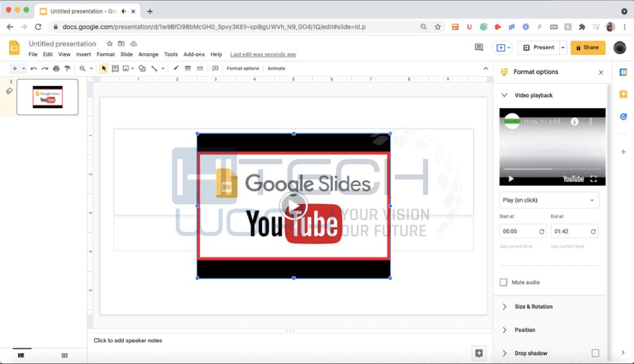Viewport: 634px width, 364px height.
Task: Open the View menu
Action: click(x=64, y=54)
